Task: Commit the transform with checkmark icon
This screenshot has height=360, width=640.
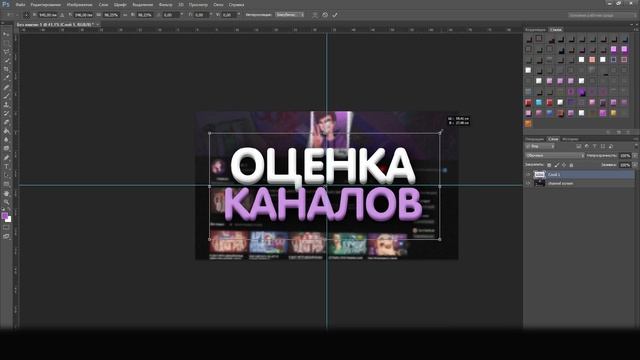Action: [x=335, y=15]
